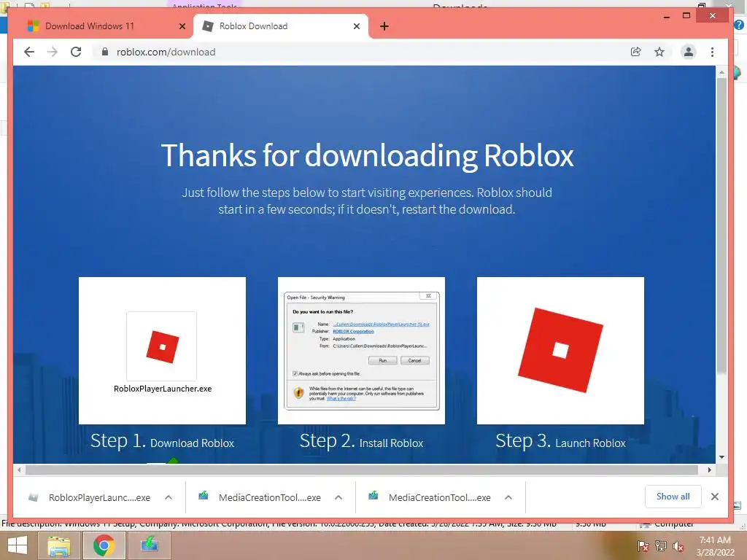Click Show all downloads button

click(673, 497)
